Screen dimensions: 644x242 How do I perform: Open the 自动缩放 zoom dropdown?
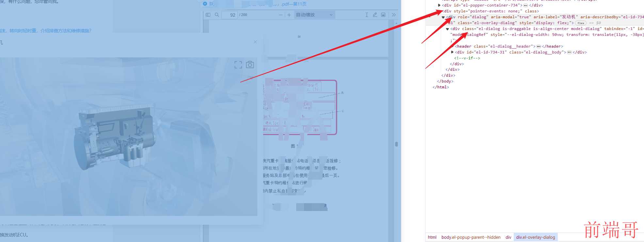(314, 15)
